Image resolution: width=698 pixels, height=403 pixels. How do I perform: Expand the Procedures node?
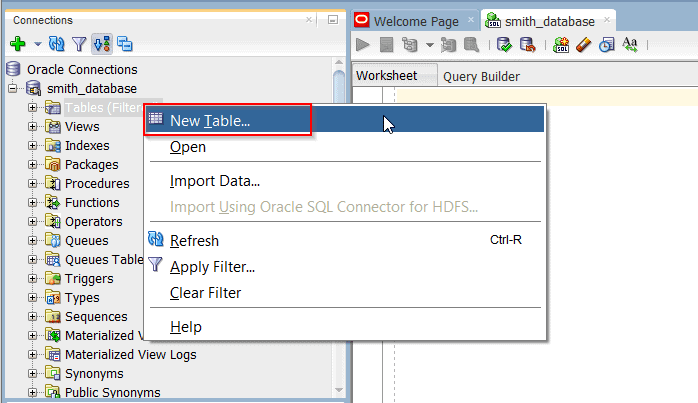pyautogui.click(x=32, y=183)
